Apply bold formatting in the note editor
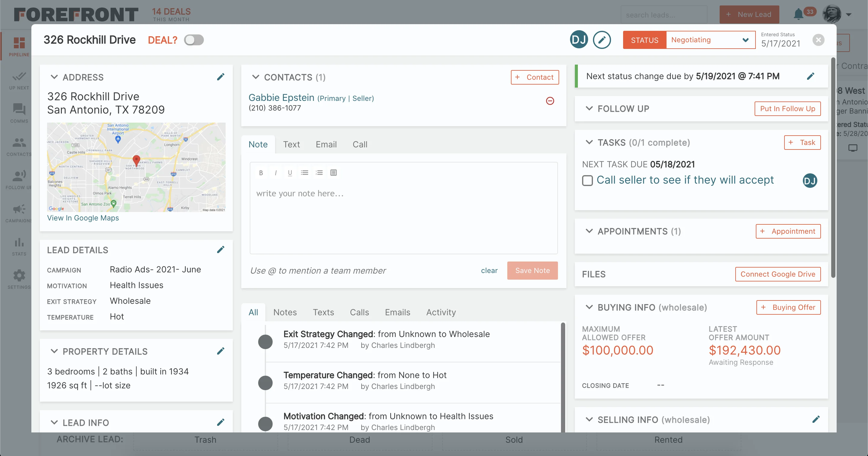868x456 pixels. click(261, 172)
